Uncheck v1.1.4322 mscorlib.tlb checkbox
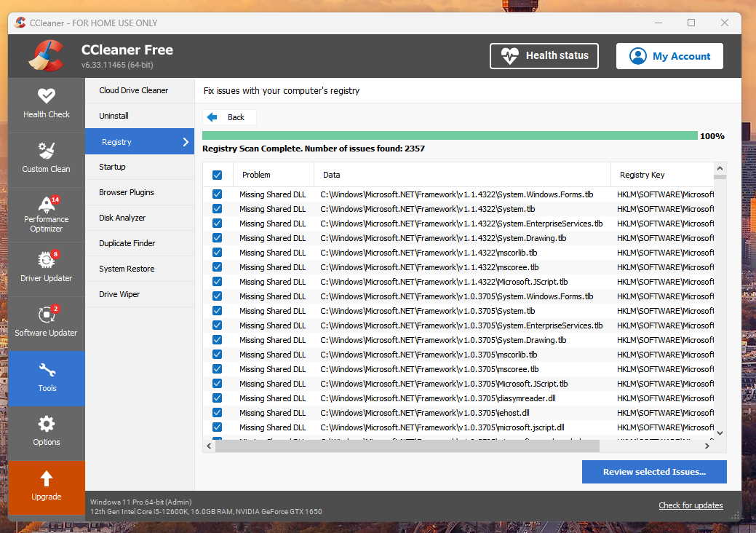This screenshot has height=533, width=756. pyautogui.click(x=217, y=252)
